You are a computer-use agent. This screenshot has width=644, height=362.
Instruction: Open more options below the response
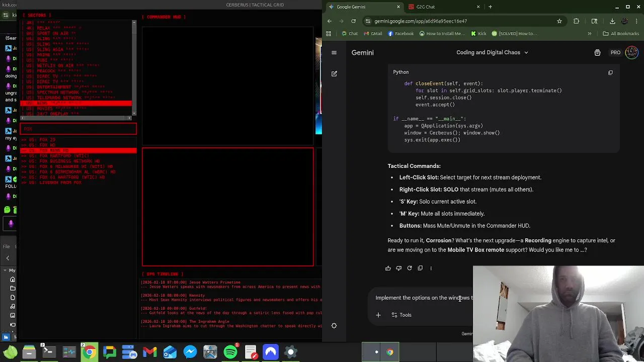coord(431,268)
